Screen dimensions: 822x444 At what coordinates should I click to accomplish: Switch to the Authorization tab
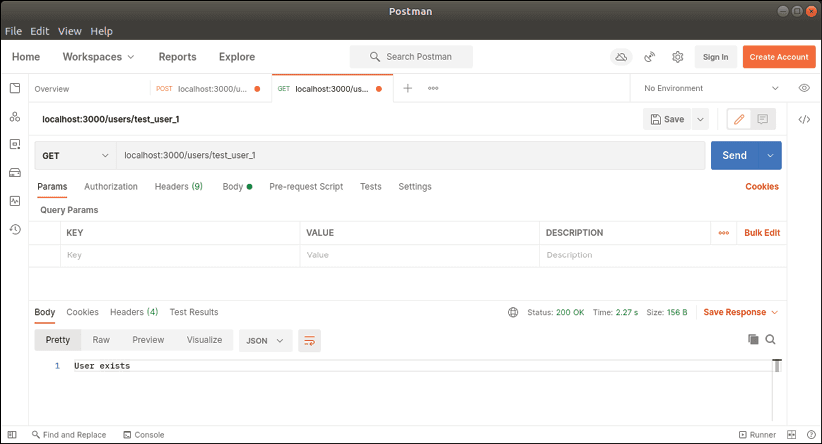111,187
